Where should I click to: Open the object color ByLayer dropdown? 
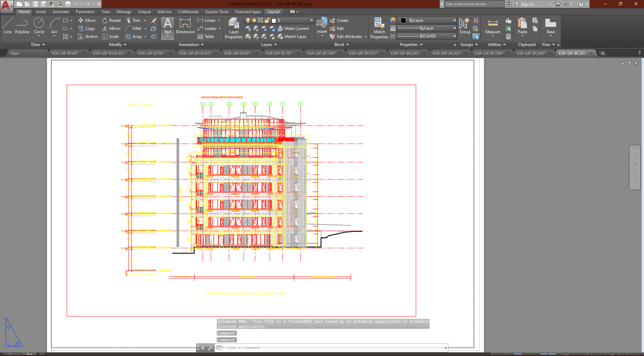pos(427,20)
